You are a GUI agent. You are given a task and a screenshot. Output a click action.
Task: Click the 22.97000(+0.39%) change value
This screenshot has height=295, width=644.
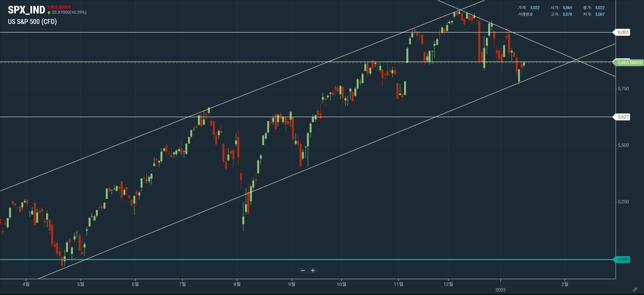69,12
